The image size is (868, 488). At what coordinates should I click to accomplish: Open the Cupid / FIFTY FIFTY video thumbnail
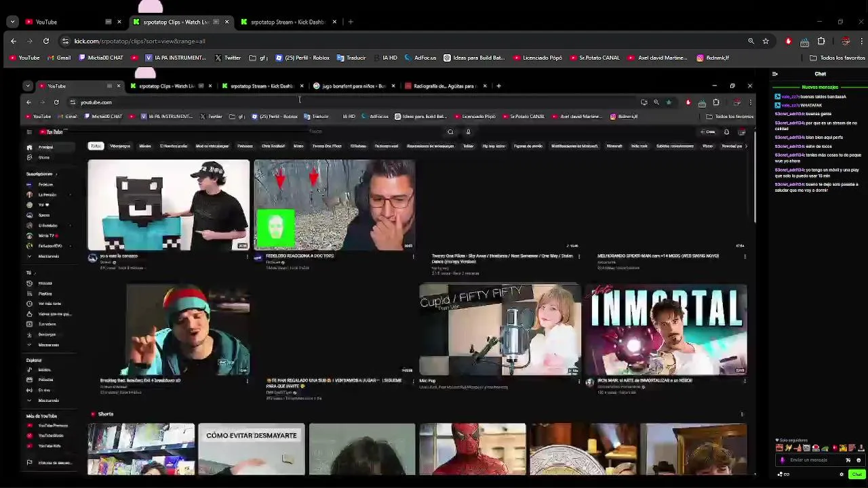pyautogui.click(x=500, y=330)
